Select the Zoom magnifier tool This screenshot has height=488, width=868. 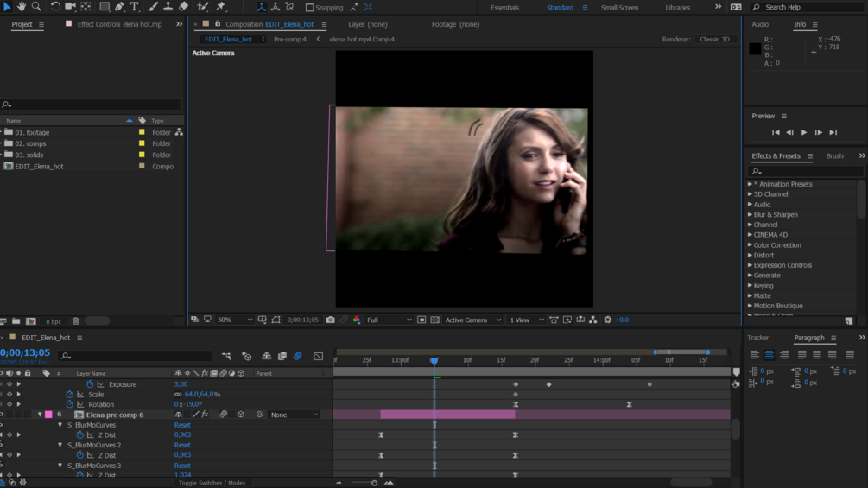(36, 7)
